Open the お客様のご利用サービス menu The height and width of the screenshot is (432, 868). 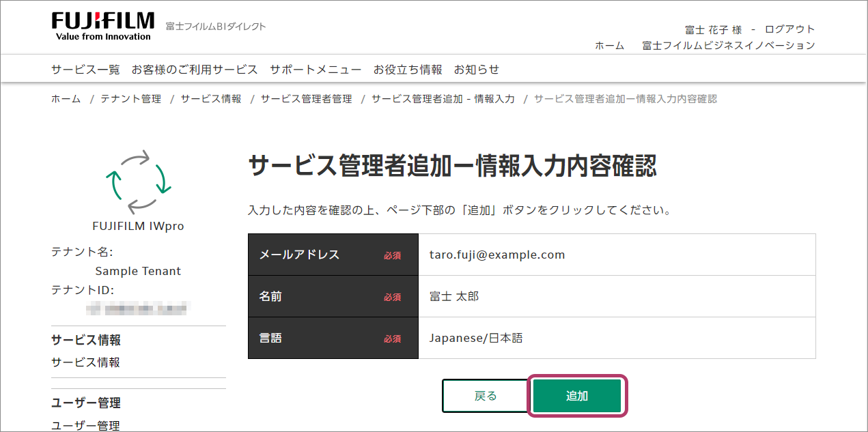point(195,70)
